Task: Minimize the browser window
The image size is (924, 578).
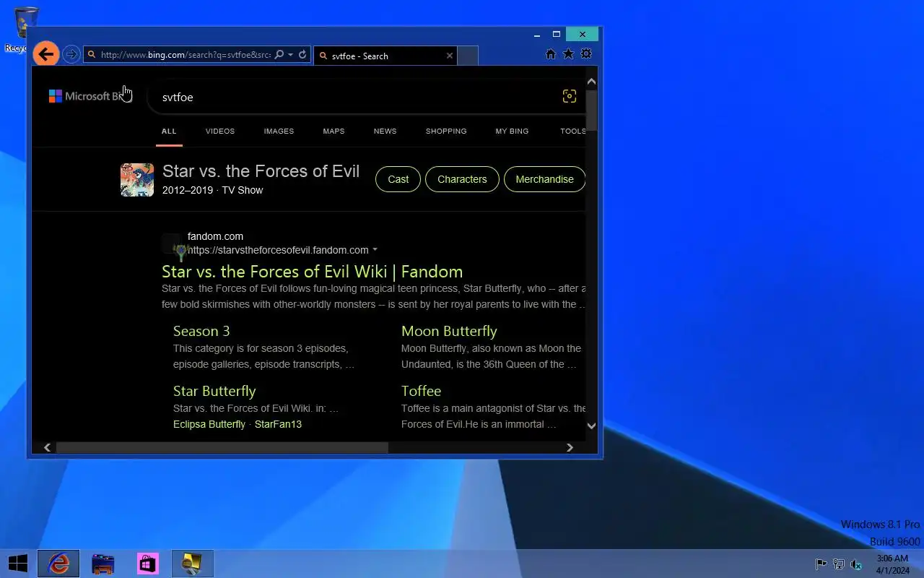Action: [536, 34]
